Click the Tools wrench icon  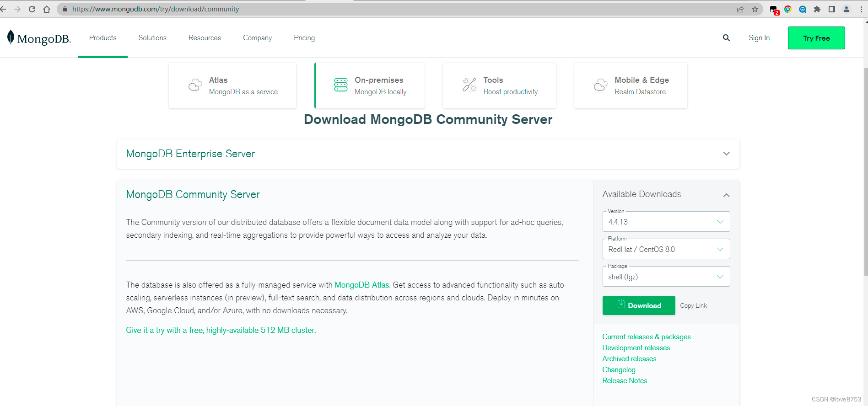coord(469,85)
